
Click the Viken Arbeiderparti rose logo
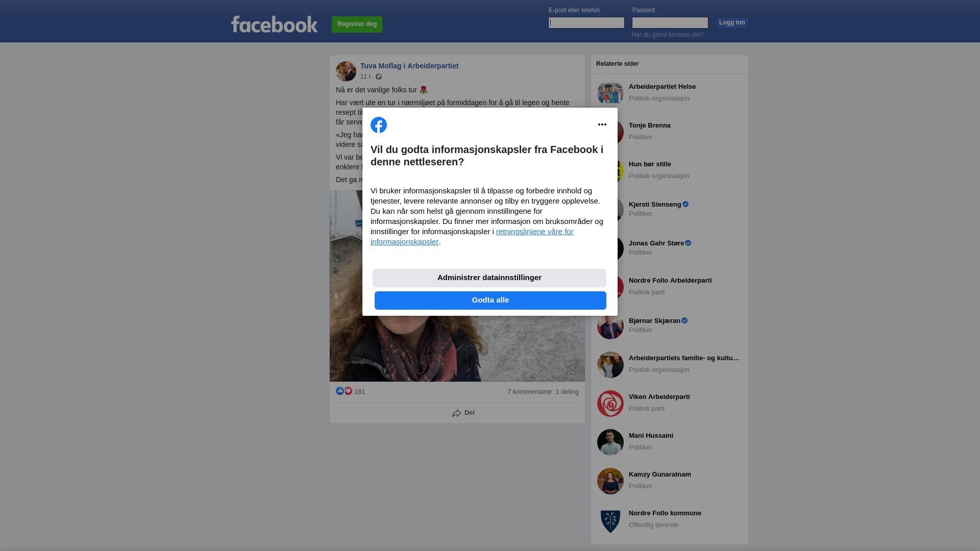tap(610, 404)
